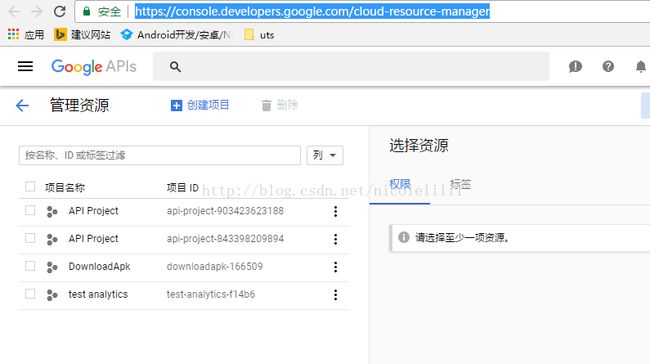This screenshot has width=650, height=364.
Task: Open the uts bookmark folder
Action: (x=259, y=35)
